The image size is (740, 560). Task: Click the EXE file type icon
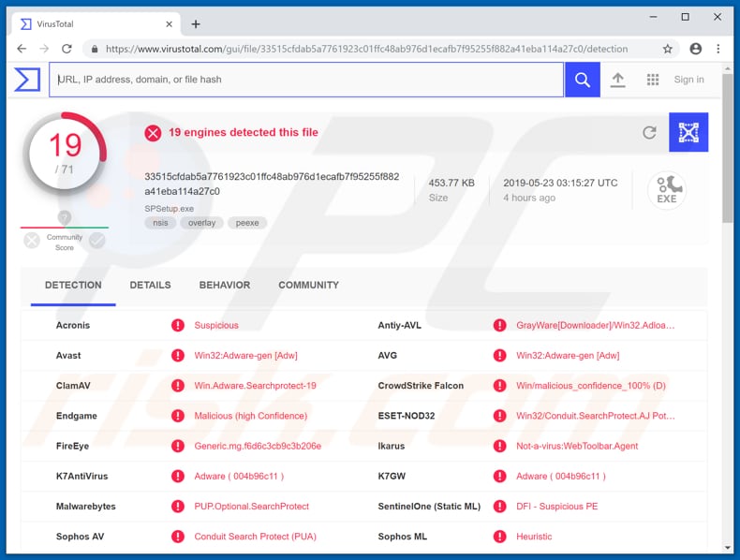point(666,190)
